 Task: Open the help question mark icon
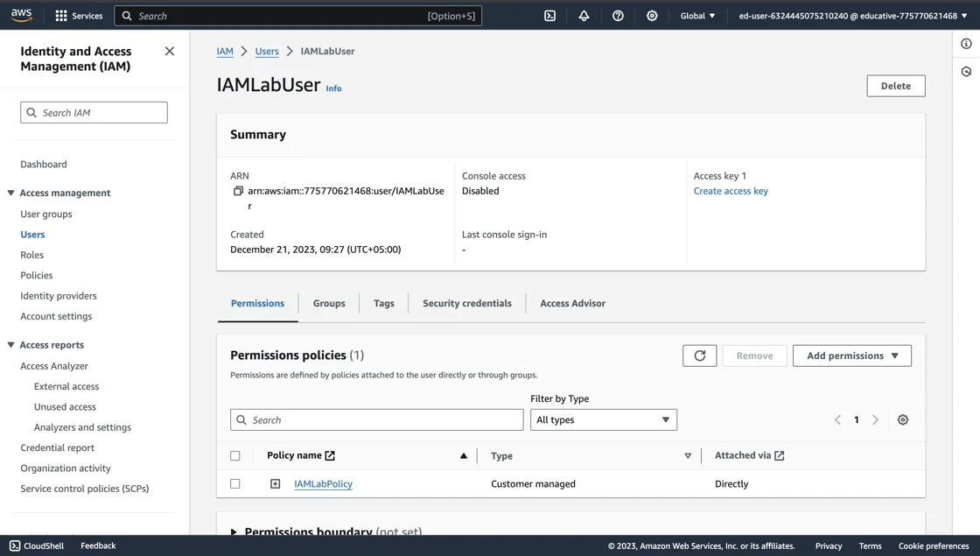(x=618, y=15)
